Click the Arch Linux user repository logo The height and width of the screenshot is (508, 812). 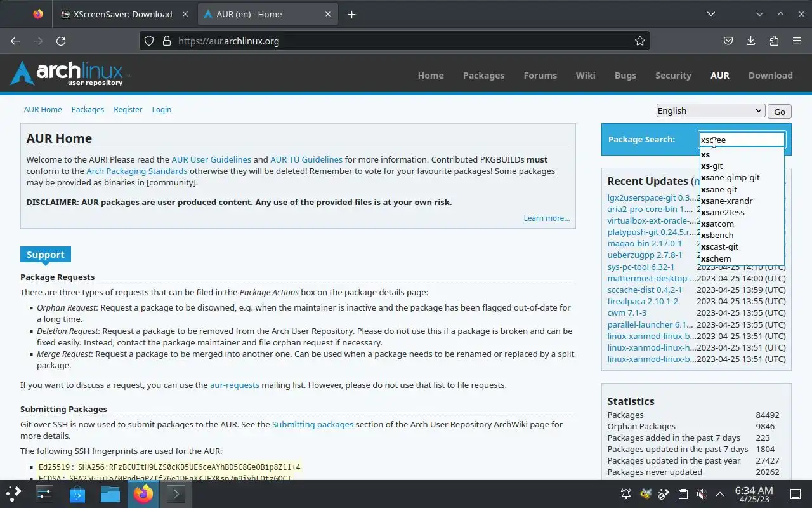70,74
